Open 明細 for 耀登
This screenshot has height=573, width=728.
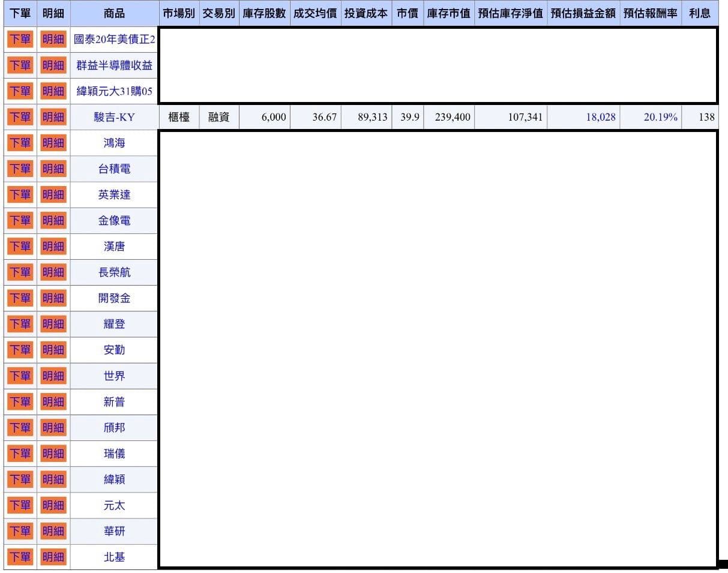[x=53, y=323]
